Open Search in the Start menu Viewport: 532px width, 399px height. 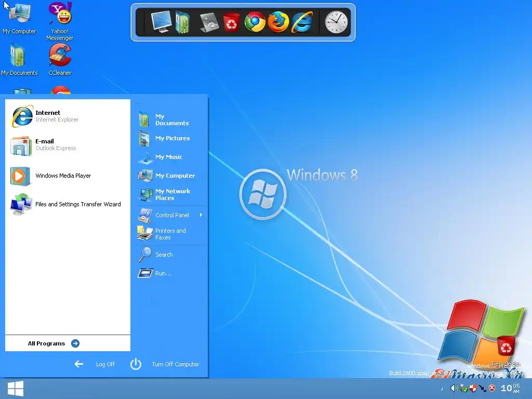click(170, 255)
